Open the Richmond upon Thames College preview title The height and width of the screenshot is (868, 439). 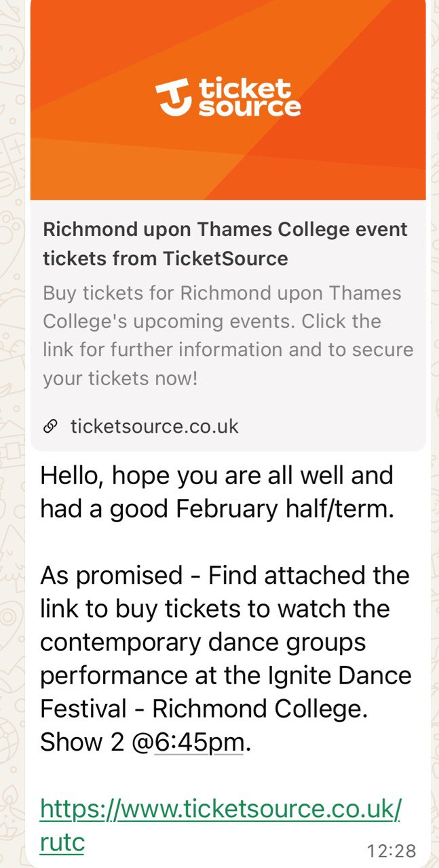[x=225, y=243]
